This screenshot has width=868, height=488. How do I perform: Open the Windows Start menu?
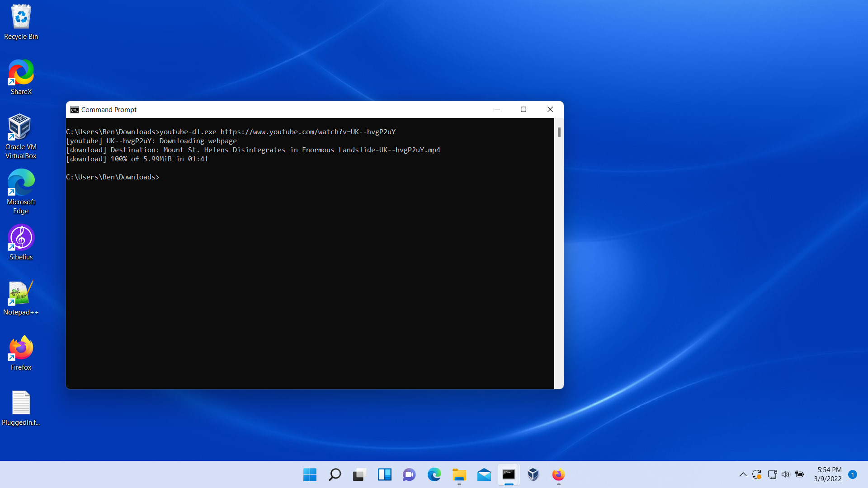click(x=310, y=474)
